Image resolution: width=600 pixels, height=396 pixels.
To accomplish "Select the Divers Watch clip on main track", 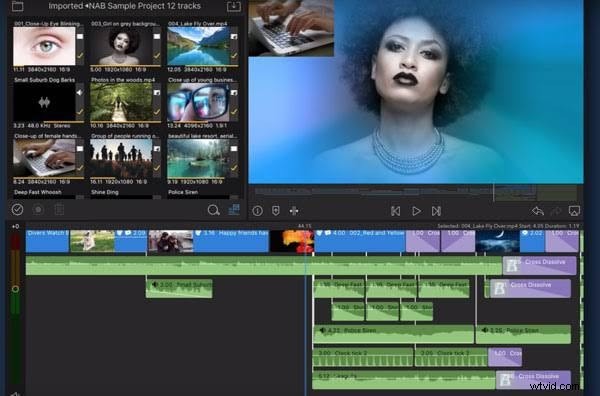I will tap(47, 241).
